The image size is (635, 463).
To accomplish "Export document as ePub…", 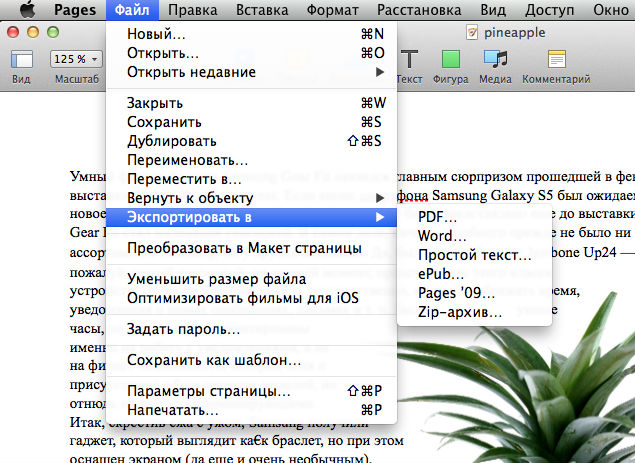I will (x=474, y=274).
